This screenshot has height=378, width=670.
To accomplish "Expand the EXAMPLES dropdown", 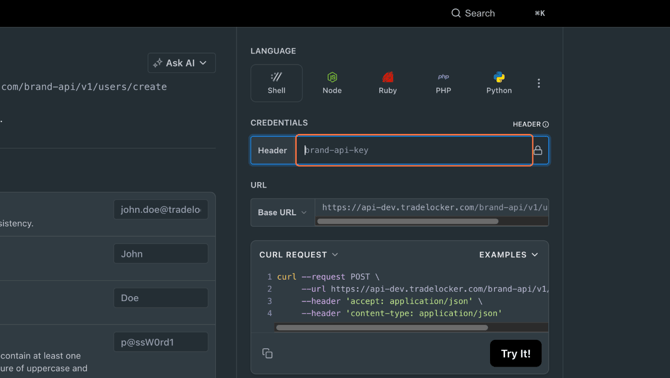I will 508,255.
